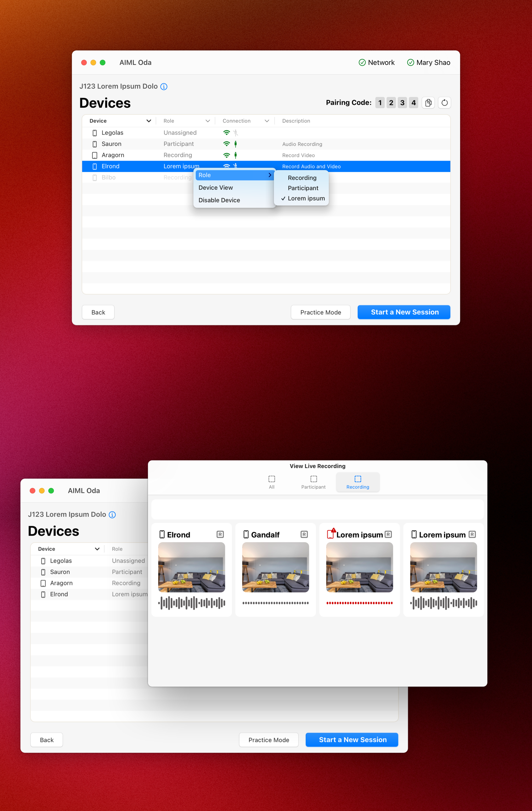Select Disable Device from context menu
Image resolution: width=532 pixels, height=811 pixels.
219,200
